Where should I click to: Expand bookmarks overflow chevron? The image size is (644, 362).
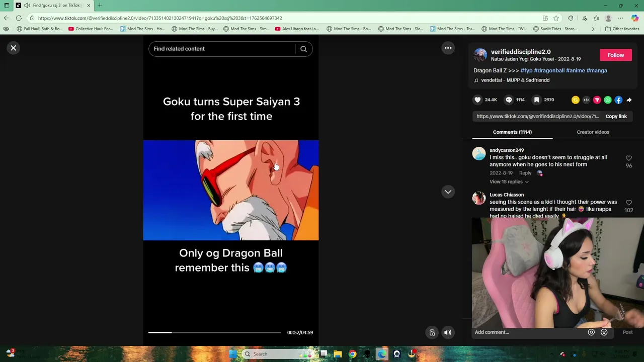[592, 29]
